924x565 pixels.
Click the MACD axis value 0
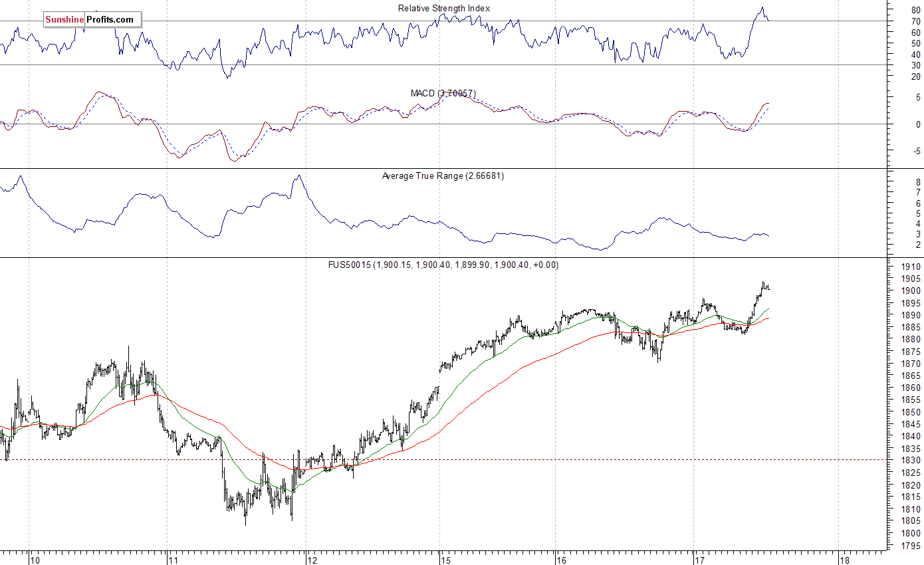coord(918,124)
